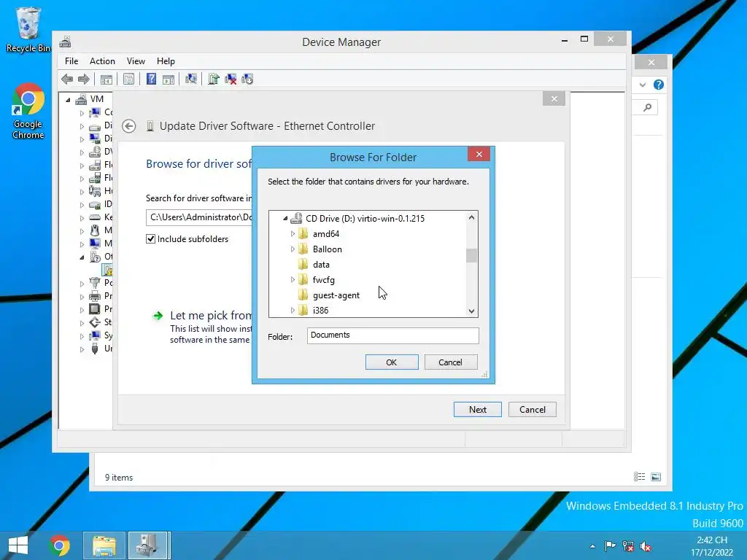Switch to Device Manager taskbar button
Screen dimensions: 747x560
tap(149, 545)
